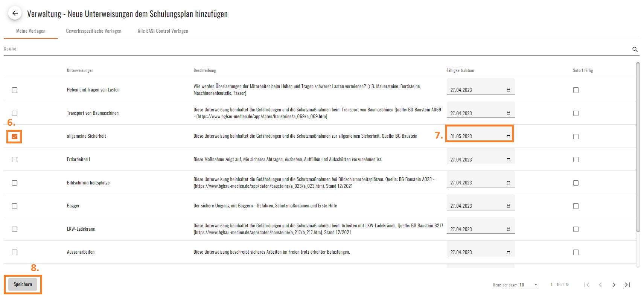Click the Beschreibung column header

tap(205, 70)
